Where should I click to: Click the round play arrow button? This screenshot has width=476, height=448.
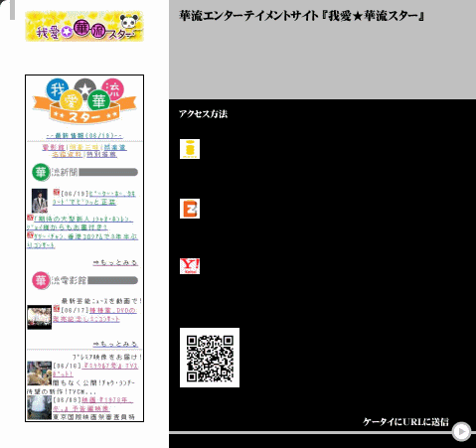[x=461, y=431]
